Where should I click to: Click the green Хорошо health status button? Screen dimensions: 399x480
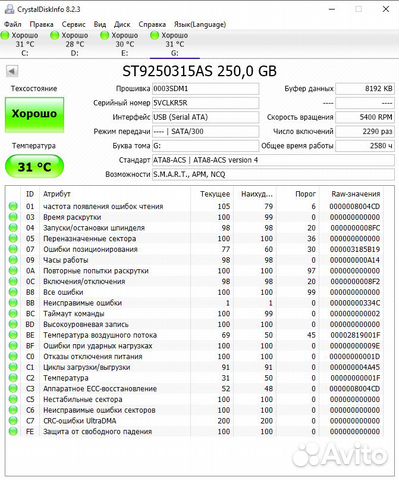(34, 115)
